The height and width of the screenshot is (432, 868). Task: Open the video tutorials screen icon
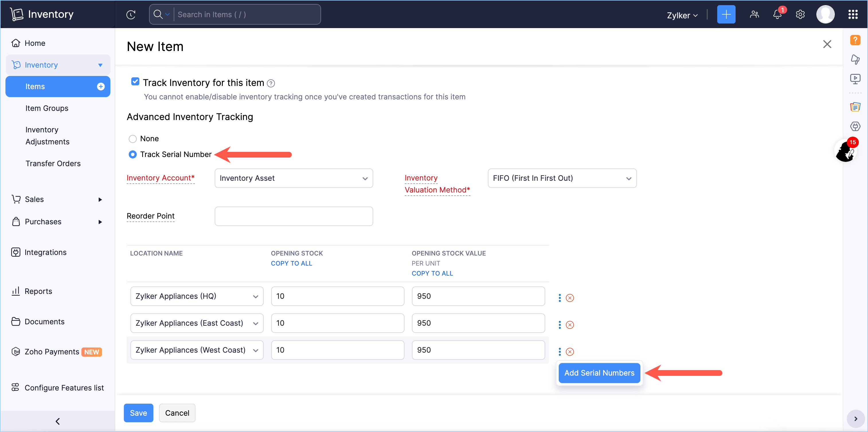pyautogui.click(x=855, y=79)
